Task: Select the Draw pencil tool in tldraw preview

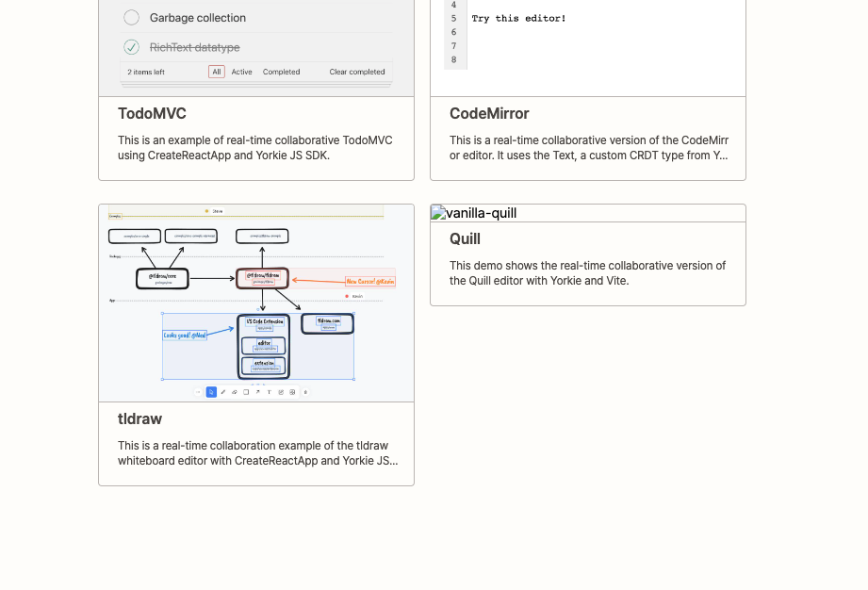Action: click(223, 391)
